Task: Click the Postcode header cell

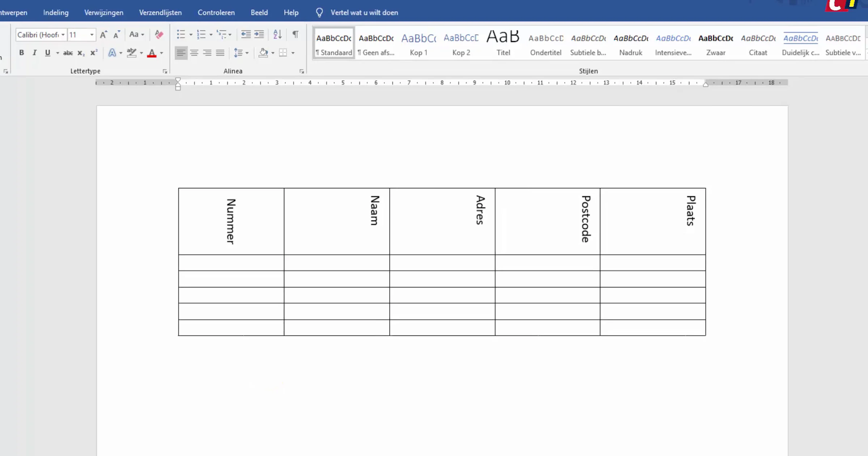Action: point(548,221)
